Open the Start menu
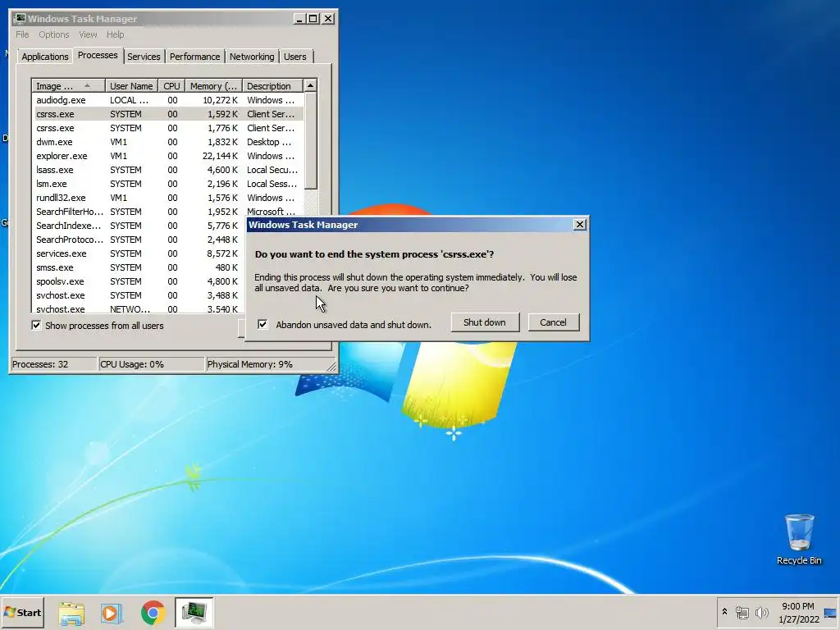 point(22,612)
